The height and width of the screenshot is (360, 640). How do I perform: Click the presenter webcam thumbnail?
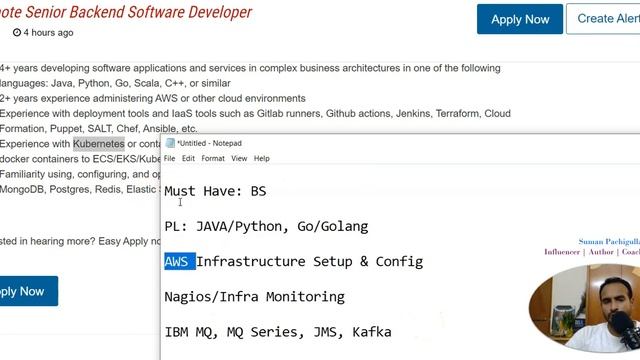584,309
